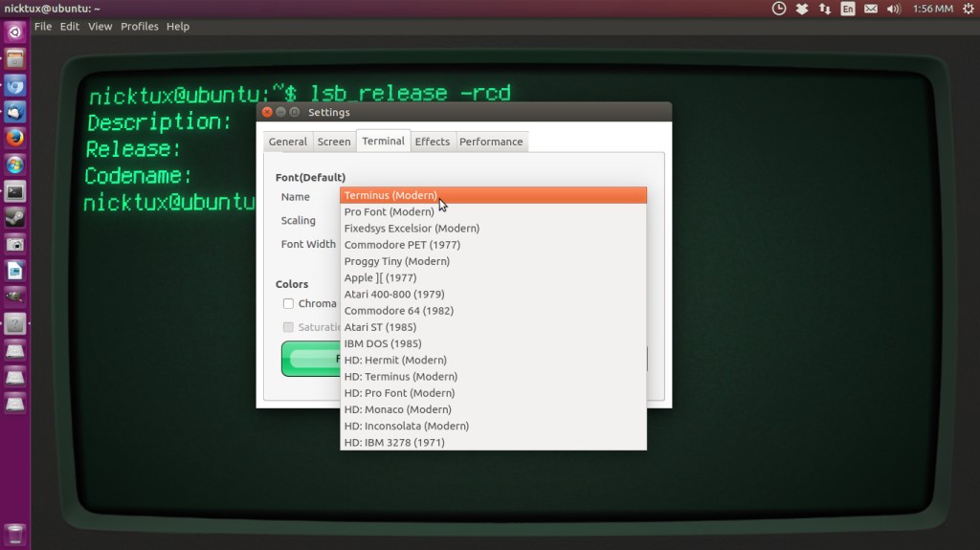
Task: Choose Terminus (Modern) font option
Action: 493,195
